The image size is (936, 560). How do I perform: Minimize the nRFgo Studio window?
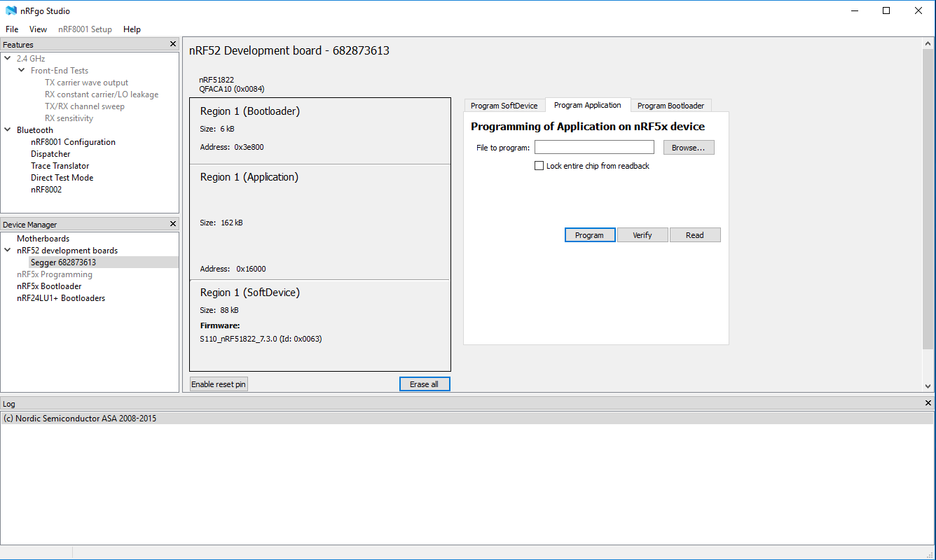coord(855,10)
